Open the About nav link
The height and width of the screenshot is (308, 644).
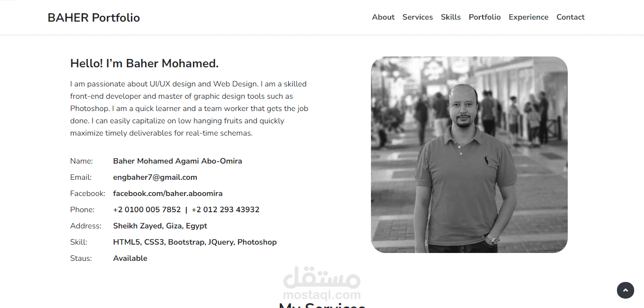click(383, 17)
